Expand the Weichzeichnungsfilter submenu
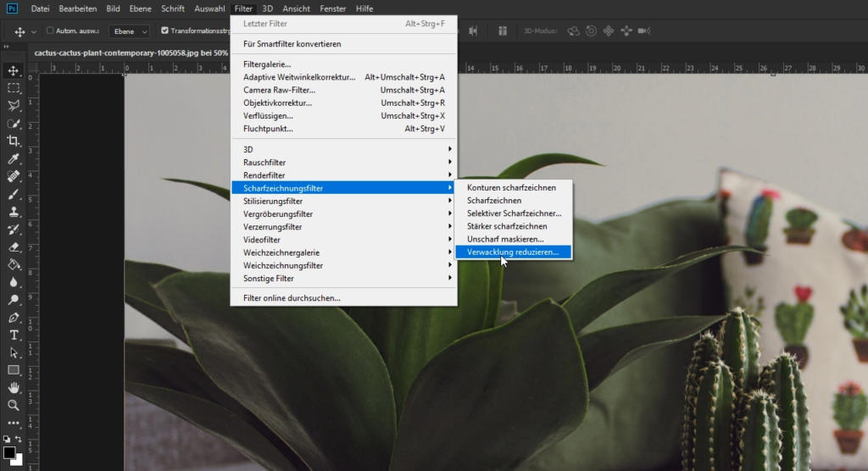868x471 pixels. coord(344,265)
